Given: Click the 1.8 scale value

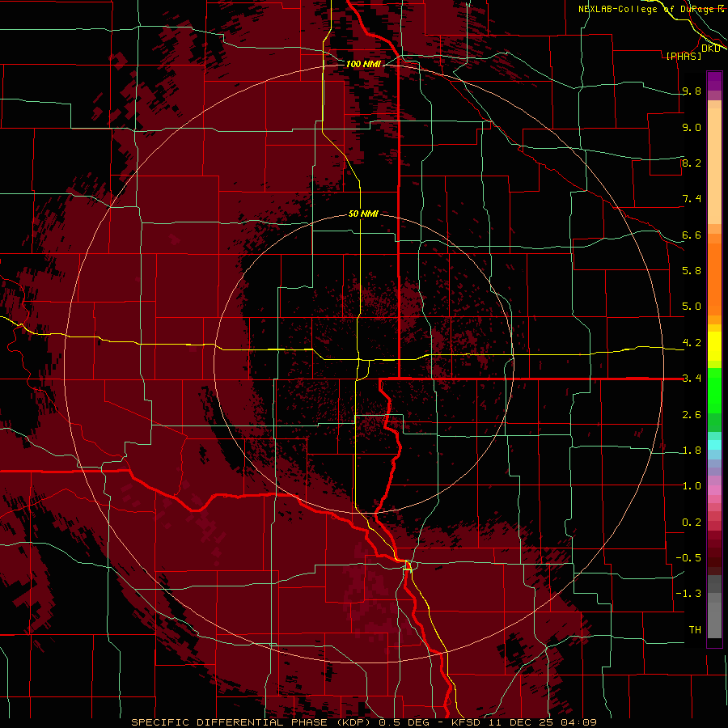Looking at the screenshot, I should pyautogui.click(x=692, y=451).
